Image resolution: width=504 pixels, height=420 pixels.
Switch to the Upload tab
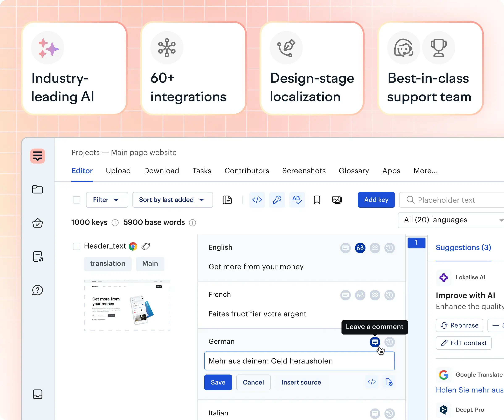(118, 171)
